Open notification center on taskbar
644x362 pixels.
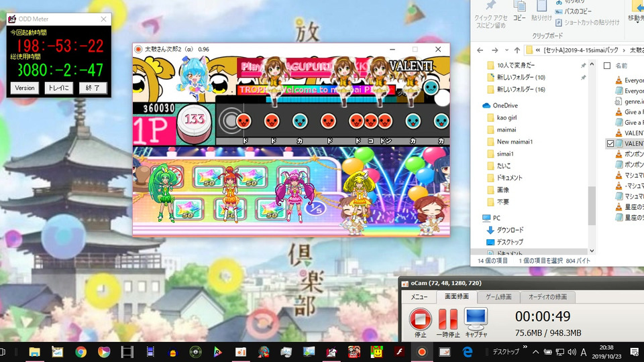coord(635,352)
